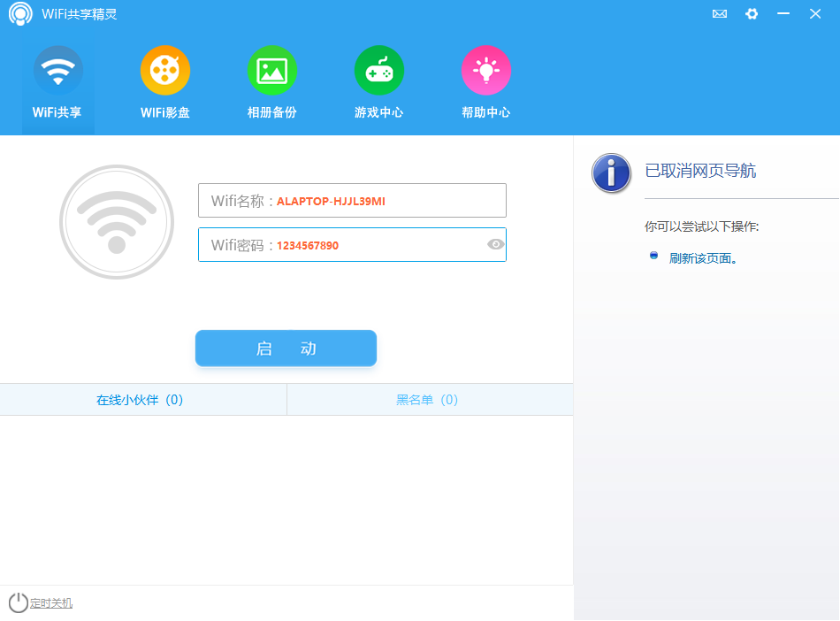This screenshot has height=621, width=840.
Task: Click the 刷新该页面 refresh link
Action: coord(703,258)
